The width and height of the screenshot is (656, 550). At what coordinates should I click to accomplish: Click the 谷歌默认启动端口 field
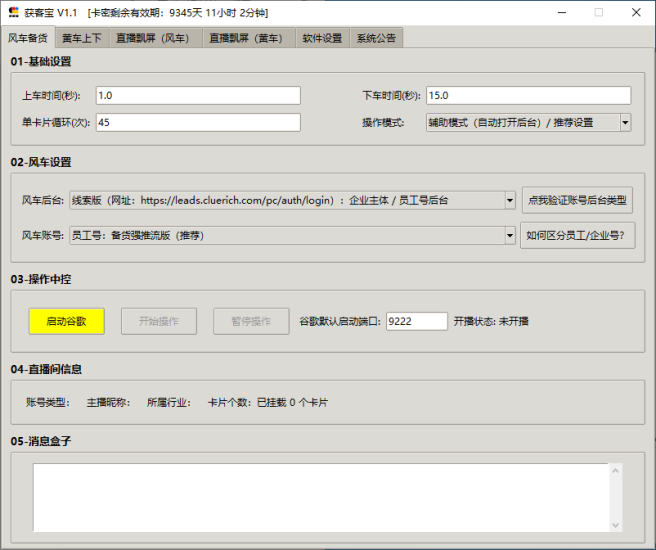[x=417, y=321]
